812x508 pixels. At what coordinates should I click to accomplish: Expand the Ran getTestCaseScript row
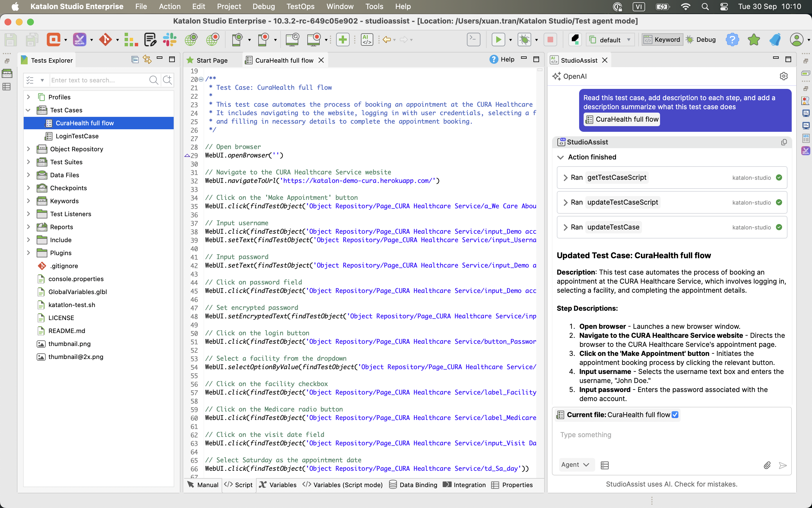tap(565, 178)
